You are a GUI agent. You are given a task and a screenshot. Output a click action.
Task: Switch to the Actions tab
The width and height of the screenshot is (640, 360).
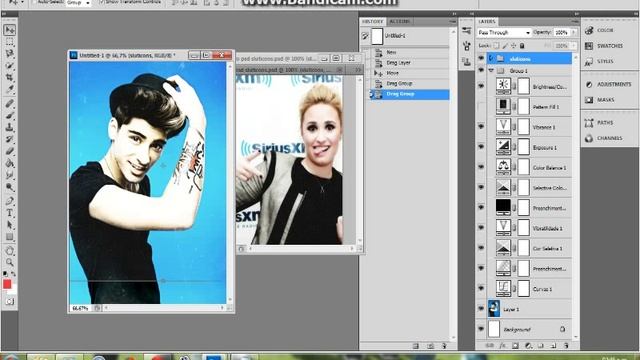pos(400,21)
